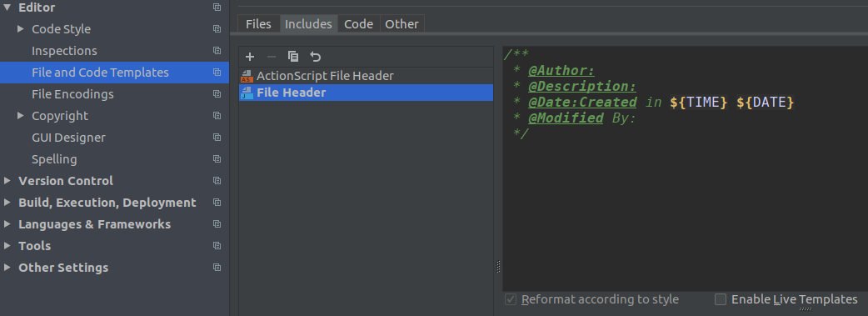868x316 pixels.
Task: Expand the Version Control section
Action: (x=7, y=180)
